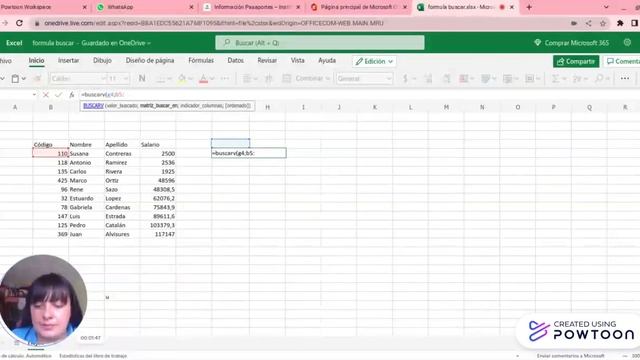The width and height of the screenshot is (640, 360).
Task: Toggle bold with the N button
Action: pos(142,78)
